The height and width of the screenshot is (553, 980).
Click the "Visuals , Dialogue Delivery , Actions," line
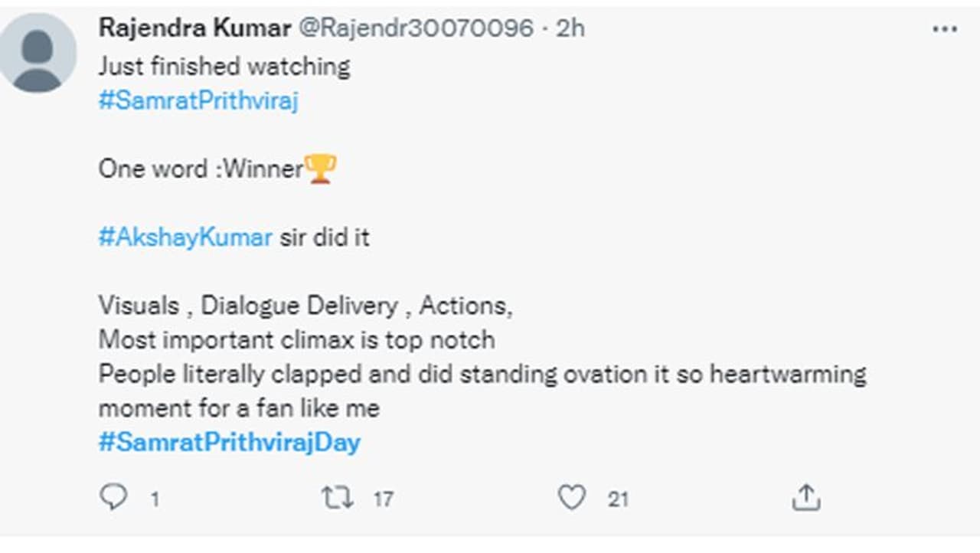click(x=305, y=306)
